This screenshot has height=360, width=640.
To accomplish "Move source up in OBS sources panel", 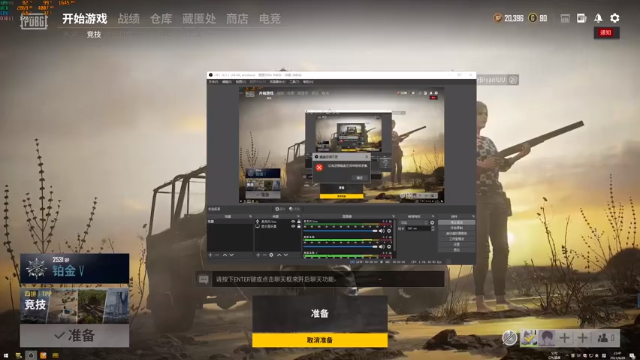I will (279, 255).
